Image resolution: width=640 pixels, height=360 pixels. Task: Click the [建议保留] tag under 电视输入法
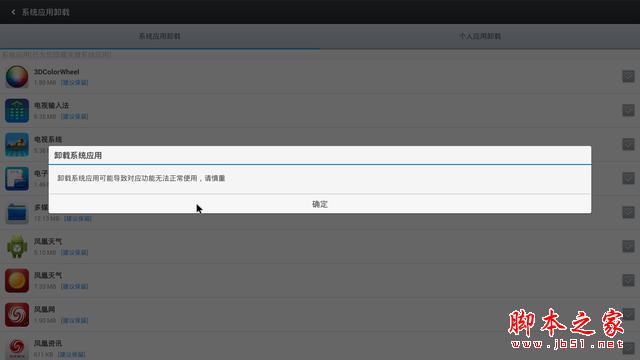click(74, 117)
